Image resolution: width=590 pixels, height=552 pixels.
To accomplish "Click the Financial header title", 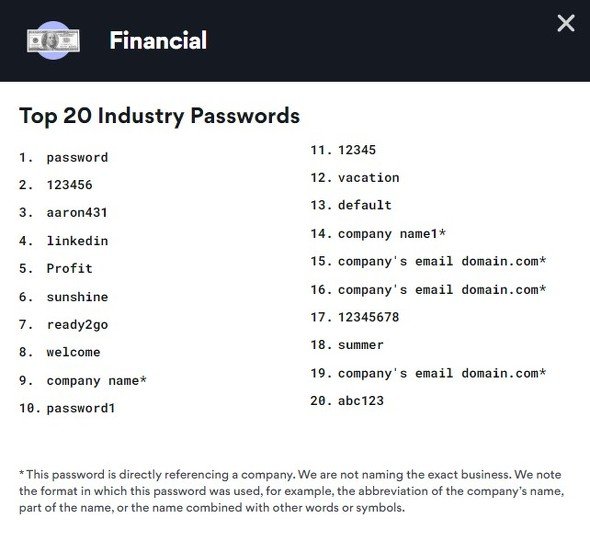I will pos(158,40).
